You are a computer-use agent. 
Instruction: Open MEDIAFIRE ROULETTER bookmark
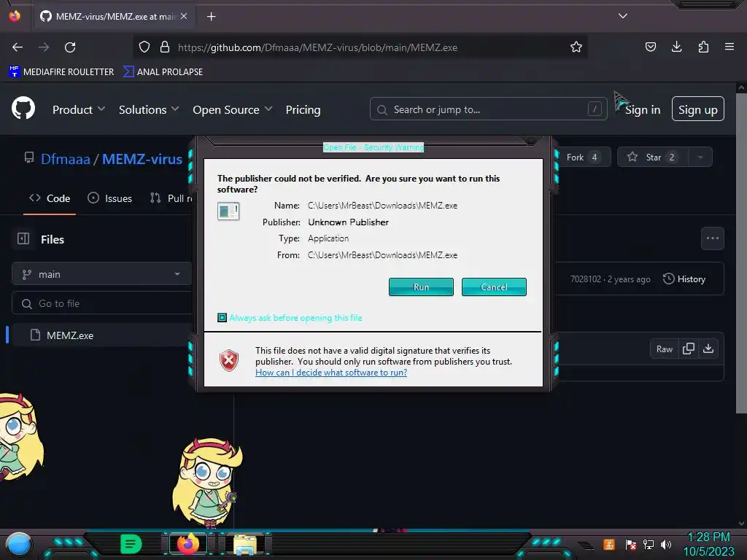pyautogui.click(x=61, y=72)
